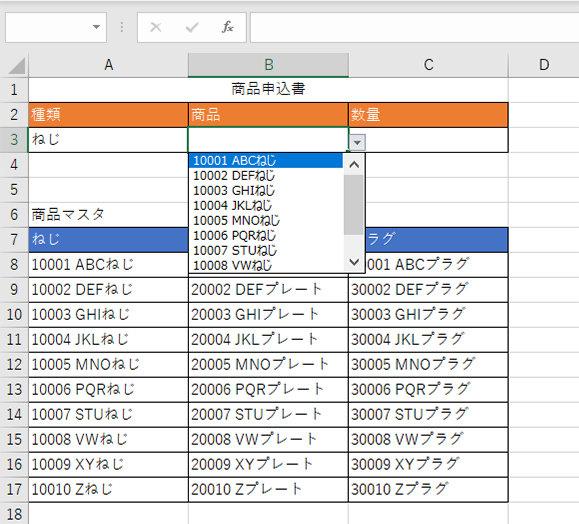
Task: Click cell 20010 Zプレート
Action: (268, 489)
